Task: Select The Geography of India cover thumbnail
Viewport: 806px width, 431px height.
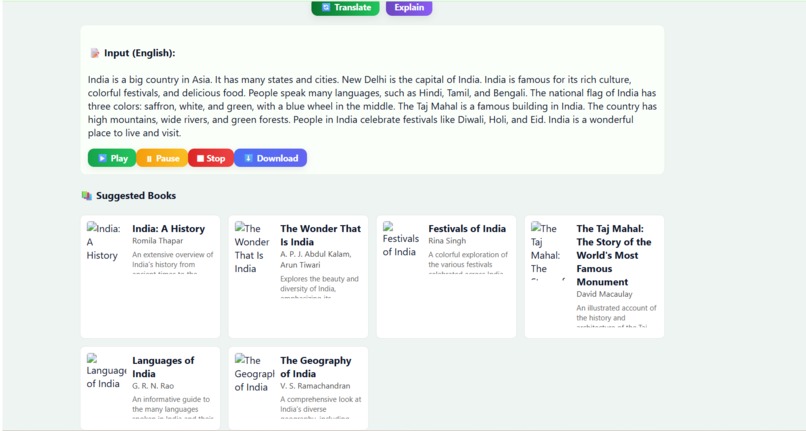Action: [x=254, y=373]
